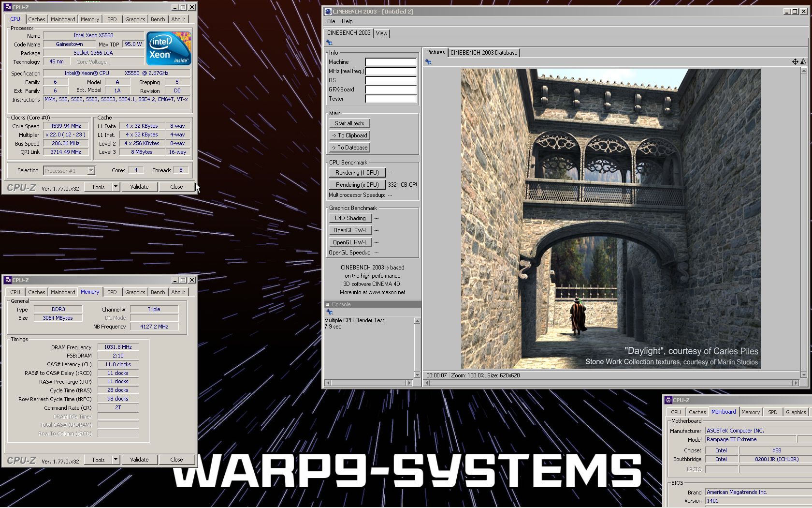Click the GFX-Board input field
Image resolution: width=812 pixels, height=508 pixels.
[391, 90]
